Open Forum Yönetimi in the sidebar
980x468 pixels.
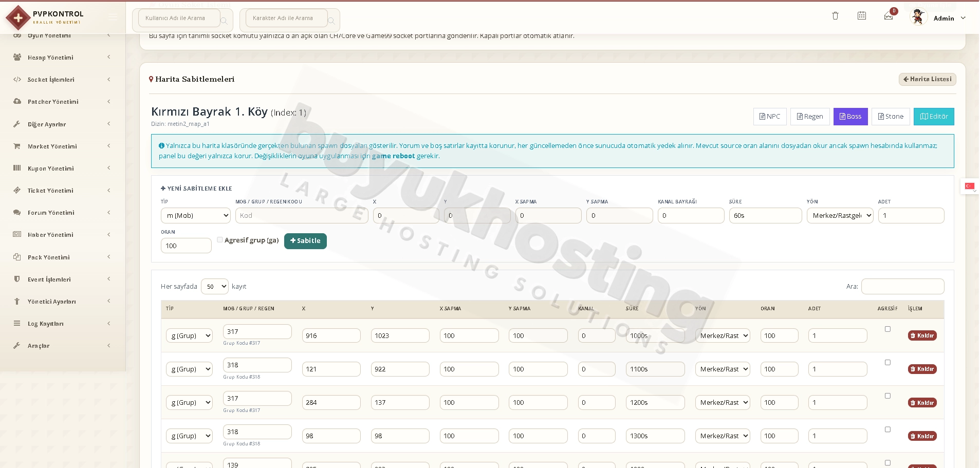click(x=63, y=213)
